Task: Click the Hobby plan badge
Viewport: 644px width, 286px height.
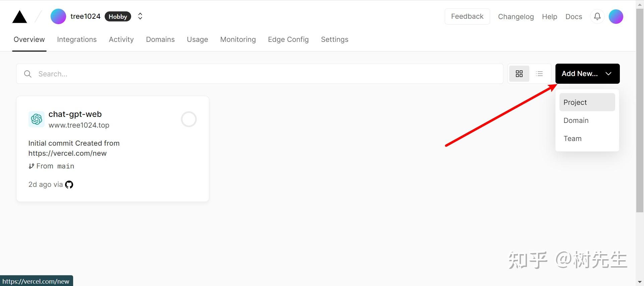Action: coord(118,16)
